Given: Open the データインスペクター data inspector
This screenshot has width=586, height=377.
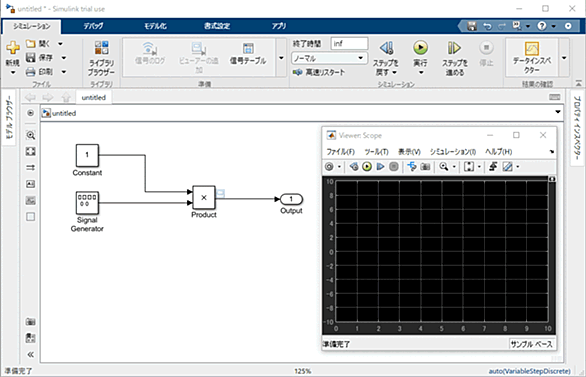Looking at the screenshot, I should 531,58.
